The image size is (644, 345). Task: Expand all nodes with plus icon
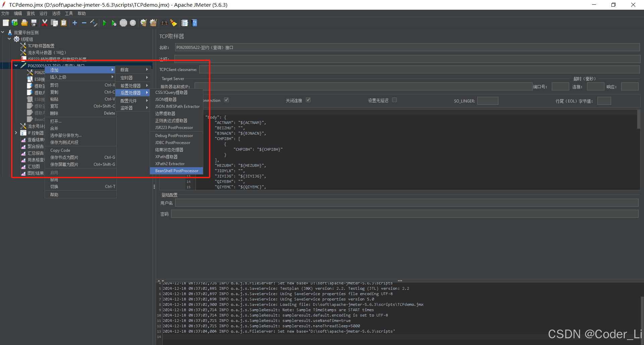(75, 23)
